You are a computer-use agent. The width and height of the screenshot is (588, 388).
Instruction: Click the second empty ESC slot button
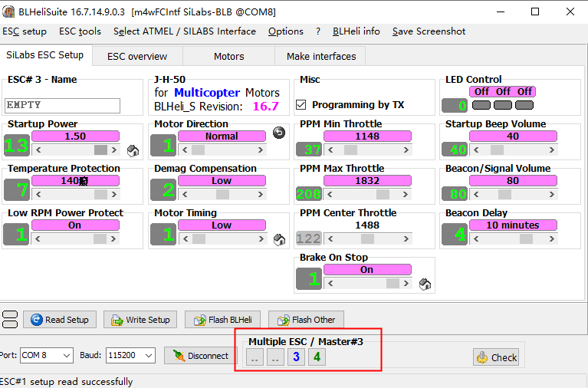276,357
